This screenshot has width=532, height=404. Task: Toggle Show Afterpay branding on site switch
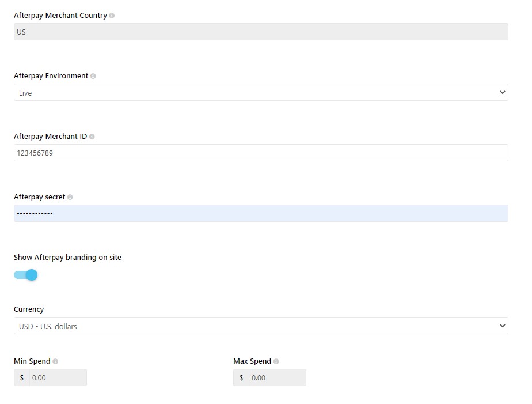[x=26, y=275]
